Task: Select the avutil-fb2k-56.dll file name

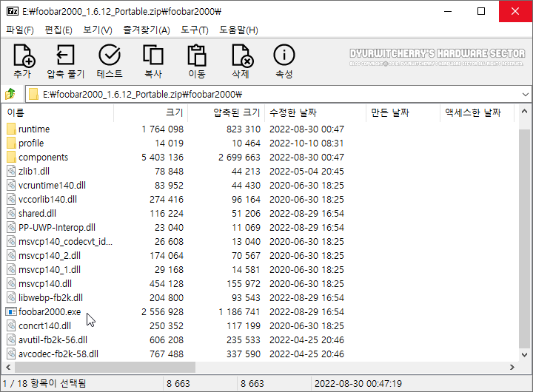Action: 53,340
